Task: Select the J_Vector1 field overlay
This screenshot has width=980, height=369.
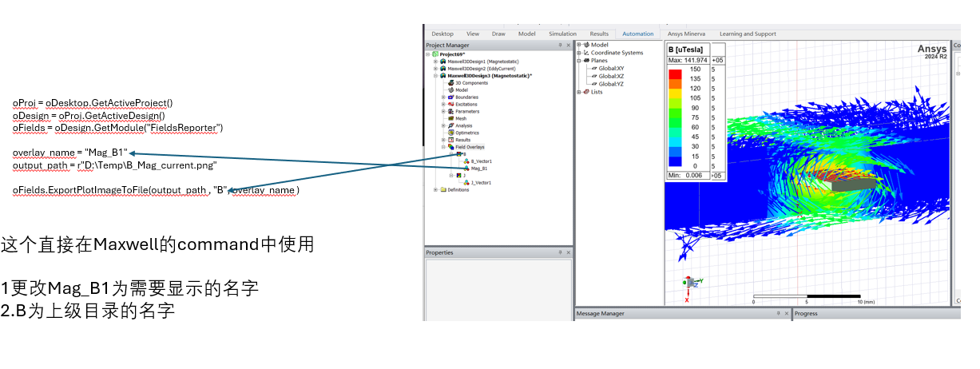Action: pos(482,183)
